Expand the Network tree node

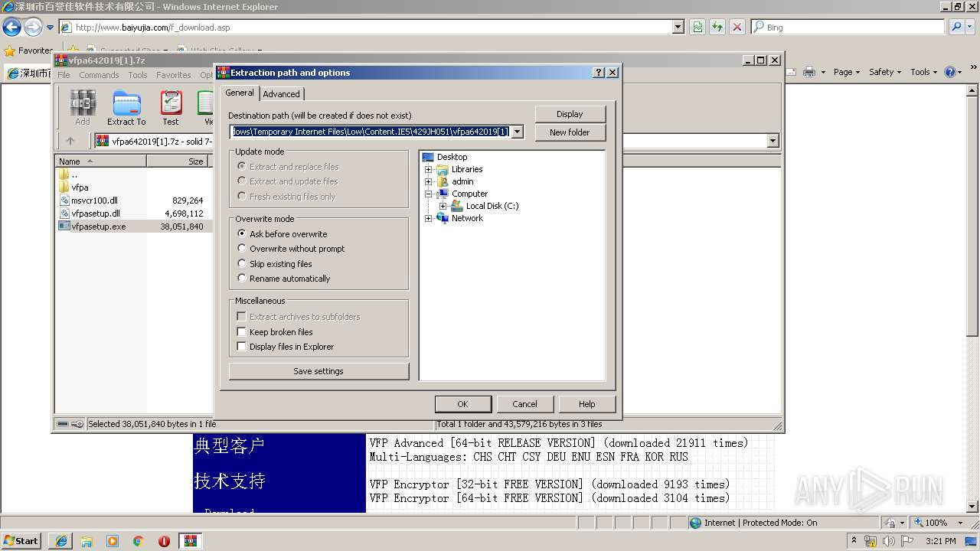pos(429,218)
